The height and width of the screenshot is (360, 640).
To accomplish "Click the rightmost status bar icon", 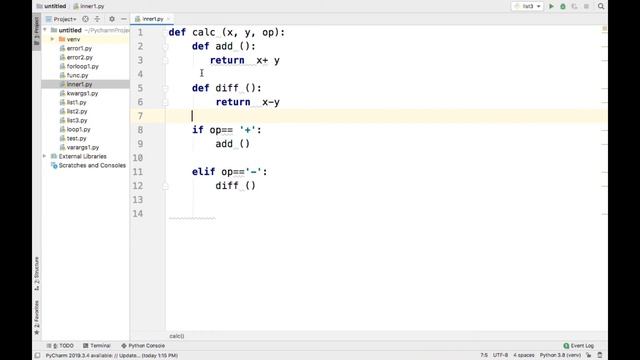I will [600, 356].
